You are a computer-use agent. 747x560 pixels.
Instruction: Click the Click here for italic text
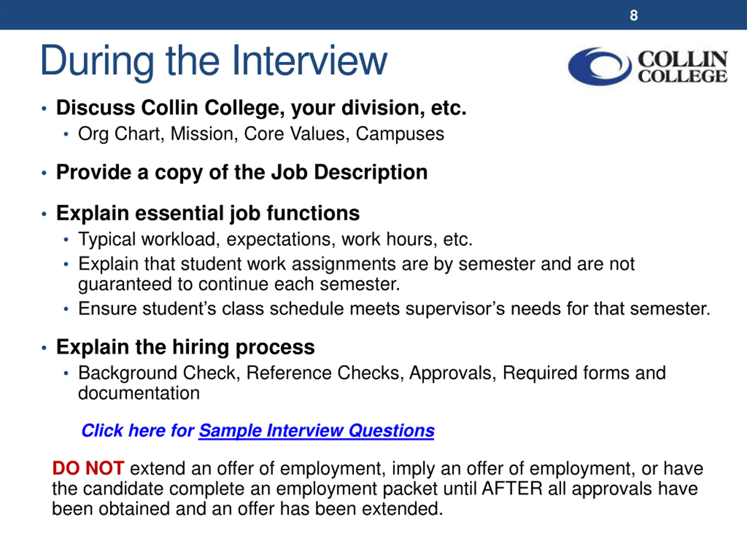coord(138,431)
